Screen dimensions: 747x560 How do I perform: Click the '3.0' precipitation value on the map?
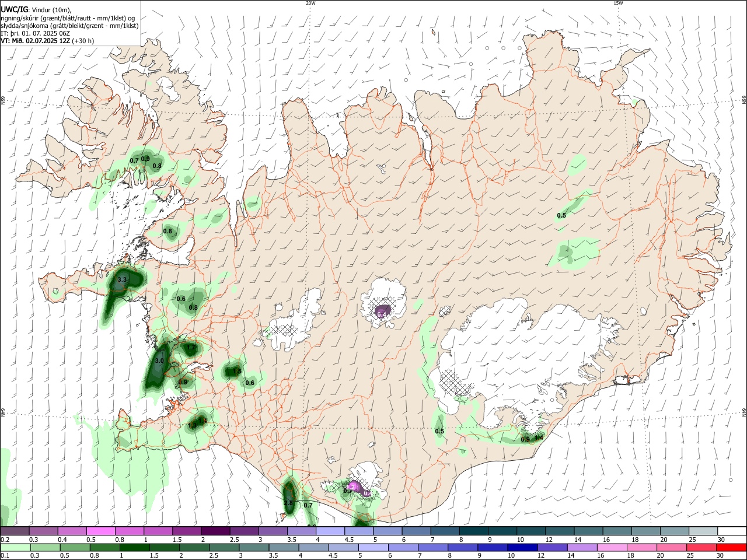coord(159,360)
